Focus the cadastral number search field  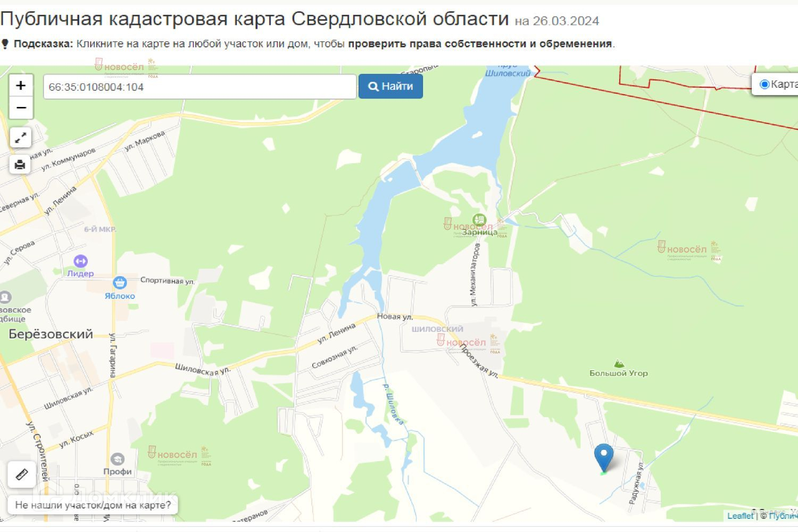pos(199,87)
